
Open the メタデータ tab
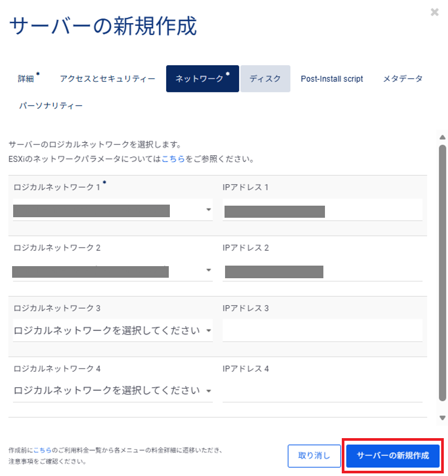pyautogui.click(x=402, y=79)
